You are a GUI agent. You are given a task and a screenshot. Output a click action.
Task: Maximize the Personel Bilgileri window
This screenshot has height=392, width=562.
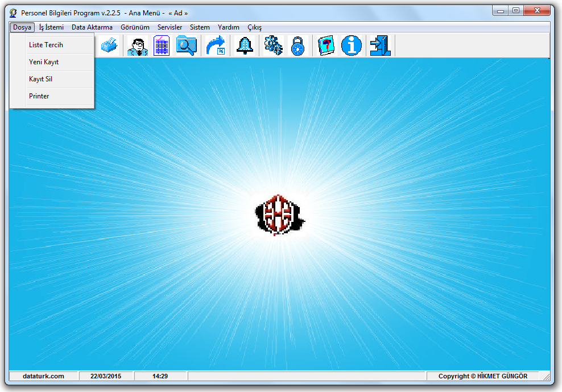[x=516, y=11]
